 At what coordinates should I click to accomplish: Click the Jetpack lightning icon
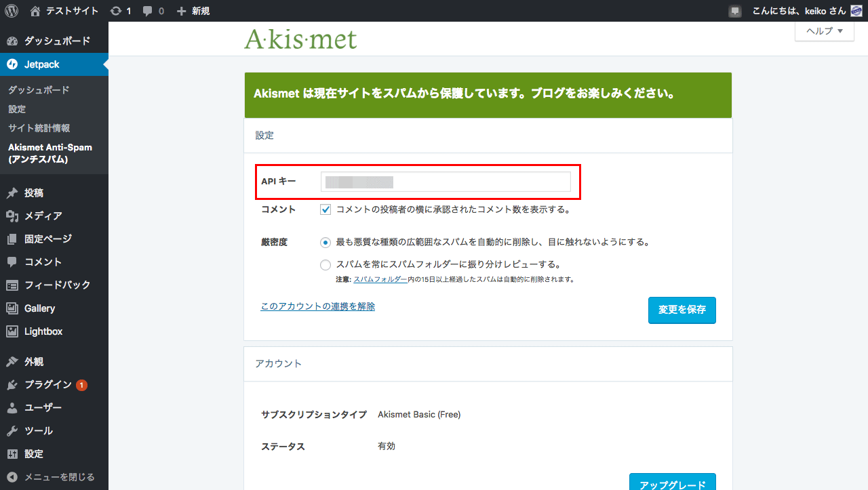tap(12, 64)
